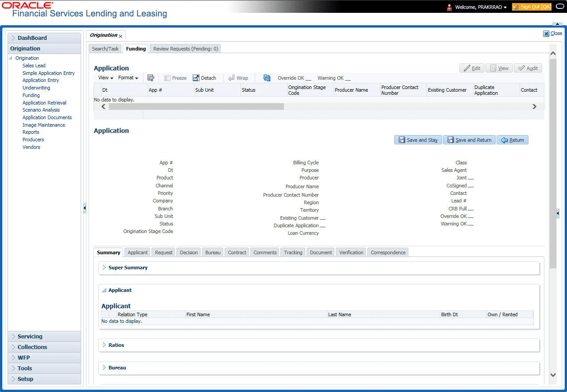Open the View dropdown menu
Viewport: 567px width, 392px height.
pos(106,78)
